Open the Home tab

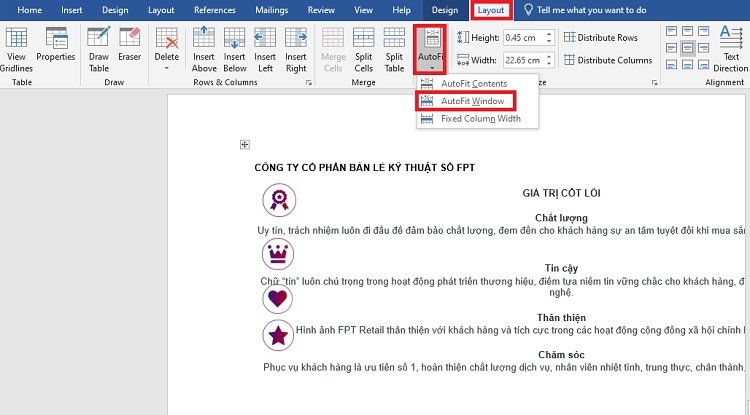tap(29, 10)
